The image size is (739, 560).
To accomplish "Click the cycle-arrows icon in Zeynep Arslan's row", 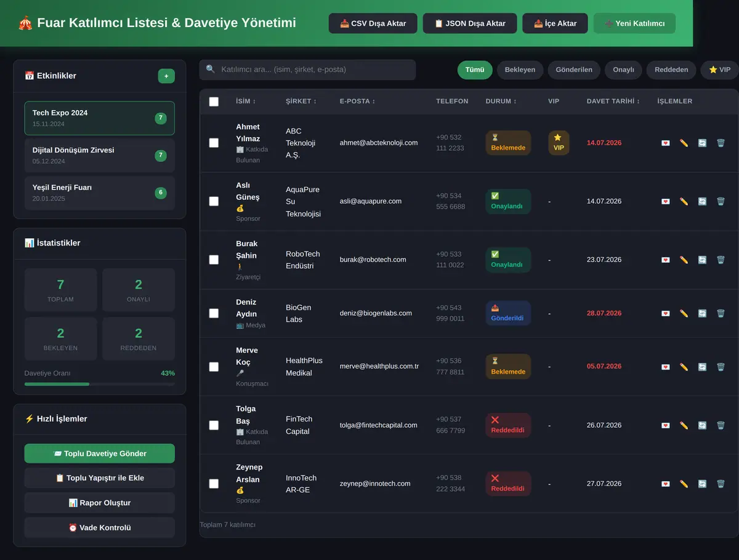I will click(x=702, y=484).
